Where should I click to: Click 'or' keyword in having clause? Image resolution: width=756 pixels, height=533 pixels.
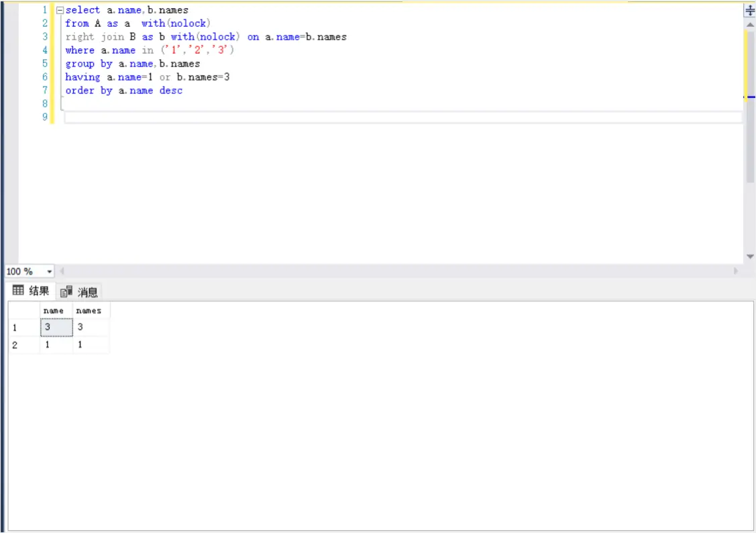pyautogui.click(x=165, y=77)
